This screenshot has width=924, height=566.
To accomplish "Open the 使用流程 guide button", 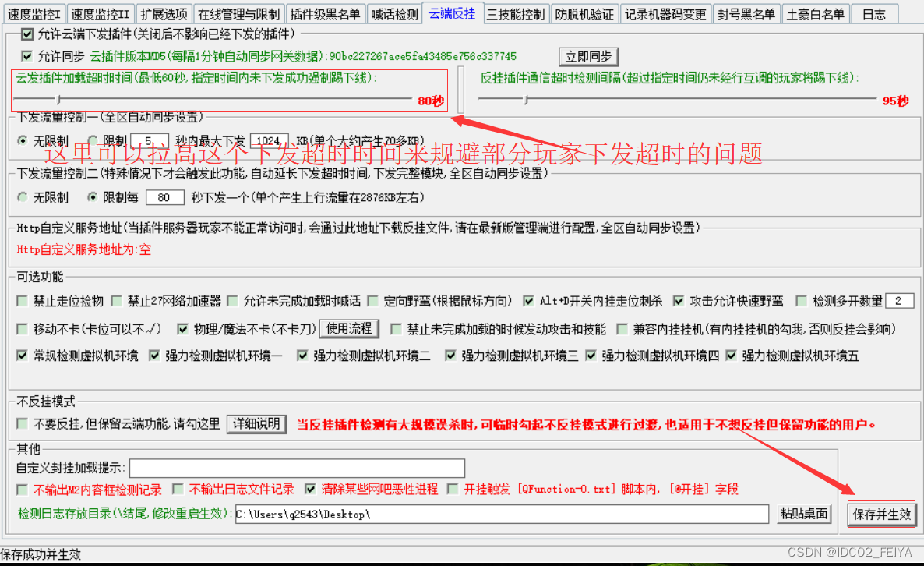I will point(349,328).
